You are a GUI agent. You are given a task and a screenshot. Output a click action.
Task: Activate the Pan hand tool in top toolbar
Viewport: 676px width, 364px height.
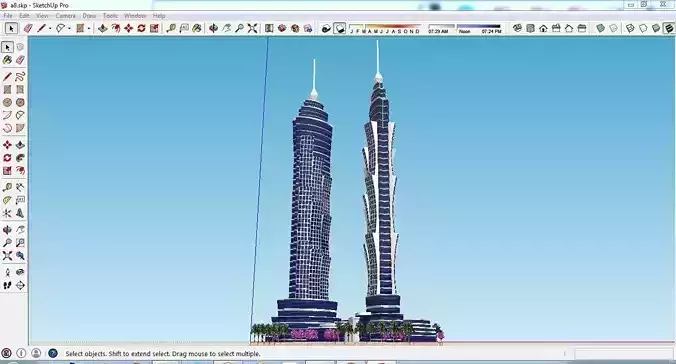[226, 28]
